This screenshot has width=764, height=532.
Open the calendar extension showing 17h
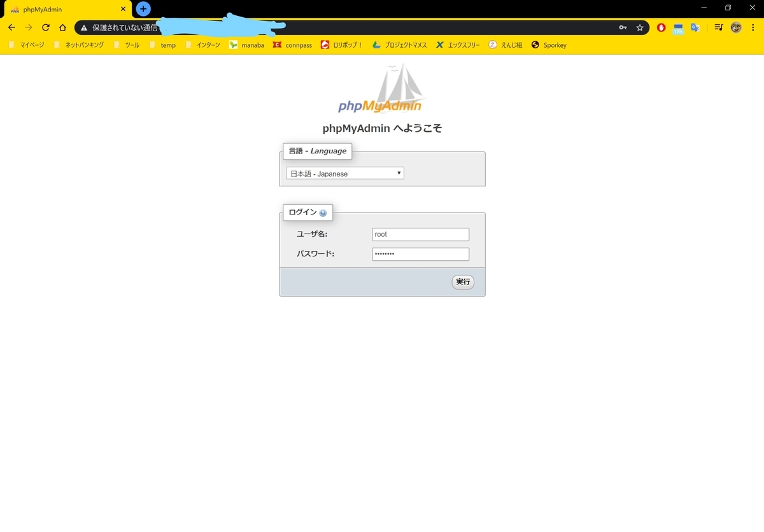[678, 28]
